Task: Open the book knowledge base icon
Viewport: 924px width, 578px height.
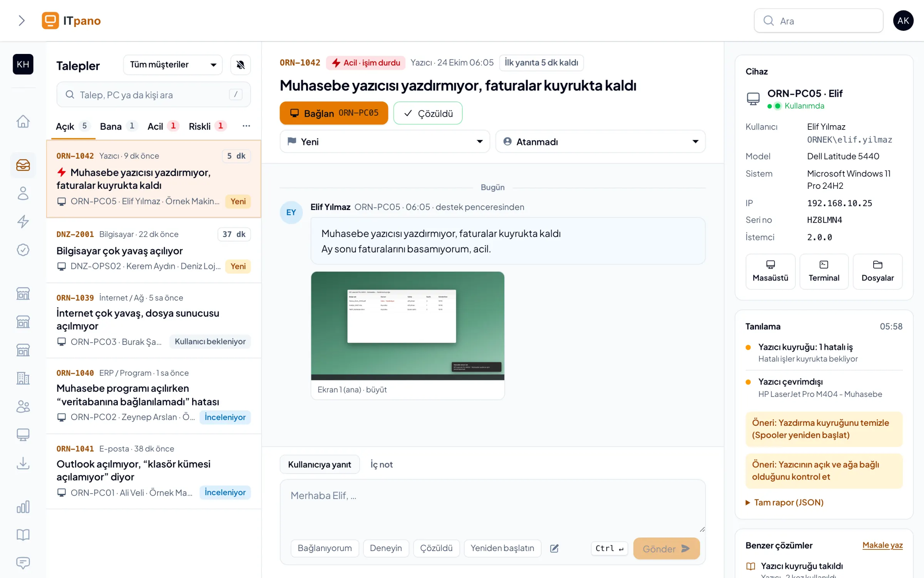Action: point(23,535)
